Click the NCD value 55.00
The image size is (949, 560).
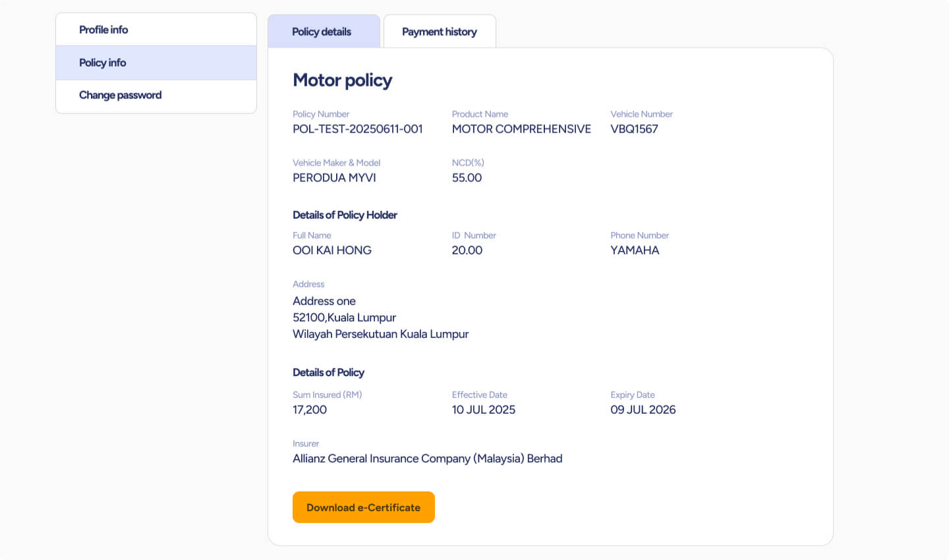click(467, 178)
